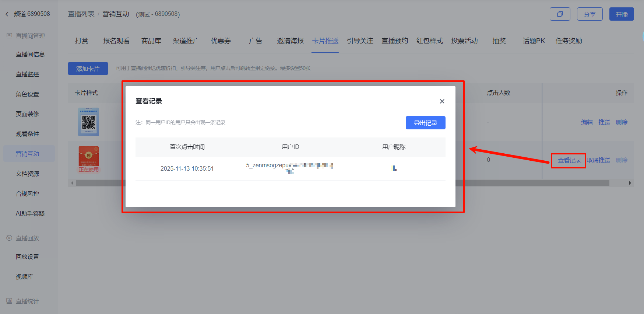This screenshot has height=314, width=644.
Task: Click 推送 for the QR code card
Action: point(604,122)
